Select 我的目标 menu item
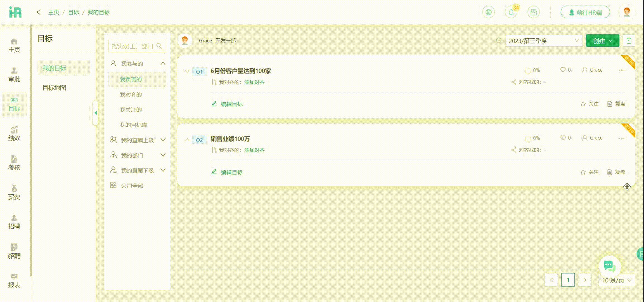The height and width of the screenshot is (302, 644). pos(64,68)
